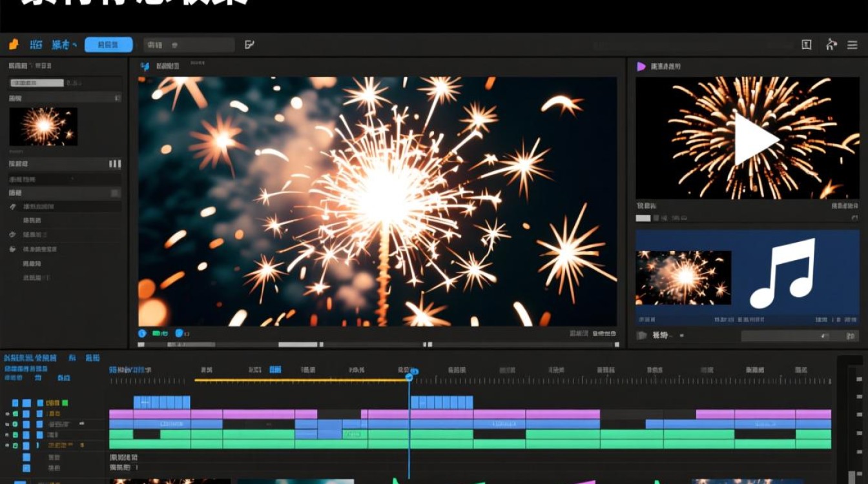The width and height of the screenshot is (868, 484).
Task: Click the share/person icon near the hamburger menu
Action: pos(831,45)
